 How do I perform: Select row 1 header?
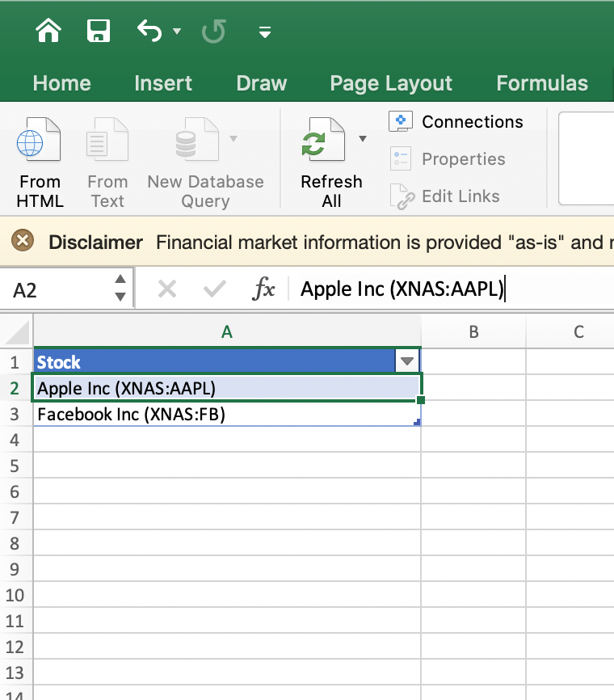pos(15,362)
